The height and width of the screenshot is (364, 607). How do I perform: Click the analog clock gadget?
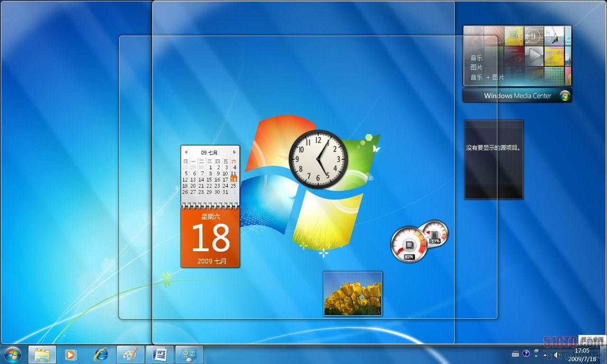(x=318, y=159)
